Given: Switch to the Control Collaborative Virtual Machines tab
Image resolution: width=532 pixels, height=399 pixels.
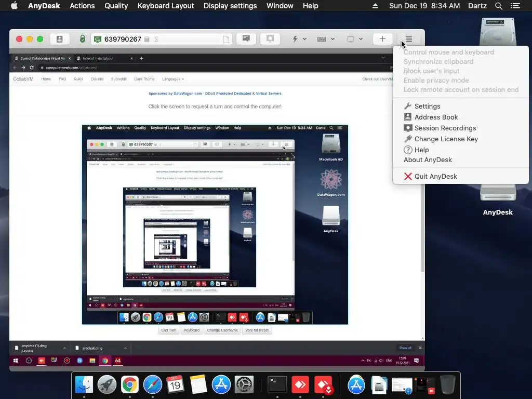Looking at the screenshot, I should coord(43,58).
